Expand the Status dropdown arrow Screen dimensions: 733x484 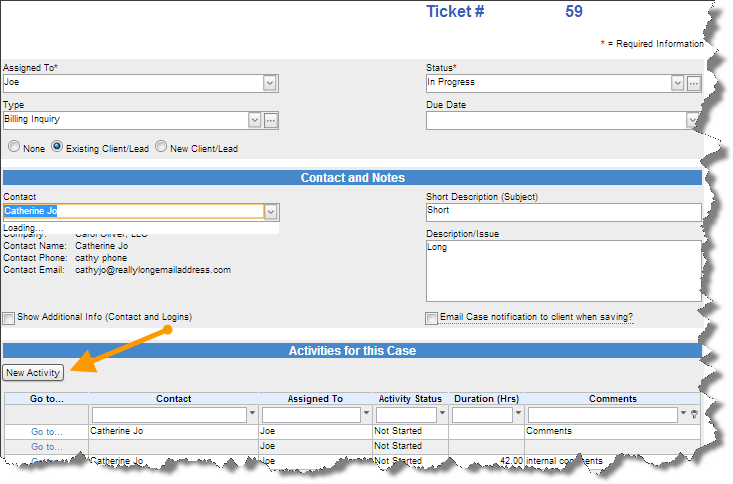[678, 83]
